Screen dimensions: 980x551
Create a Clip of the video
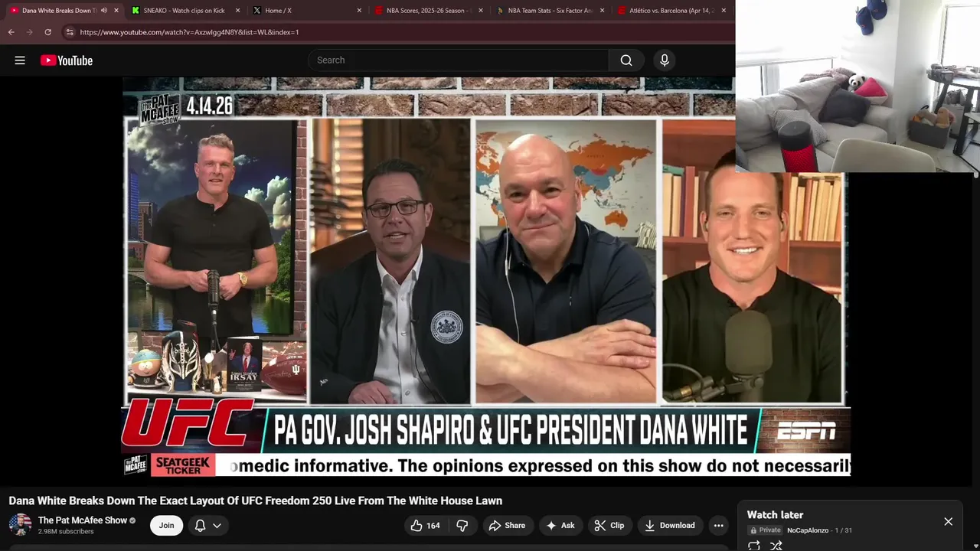tap(609, 525)
